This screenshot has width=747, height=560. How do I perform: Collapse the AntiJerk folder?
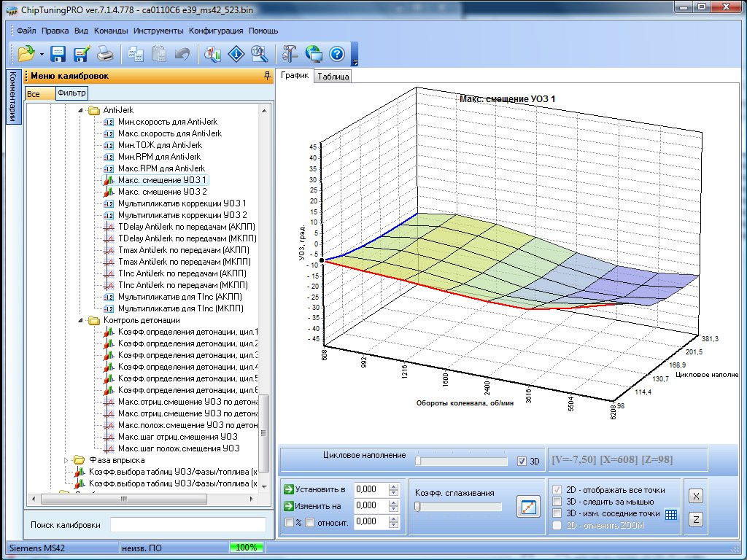[x=81, y=111]
